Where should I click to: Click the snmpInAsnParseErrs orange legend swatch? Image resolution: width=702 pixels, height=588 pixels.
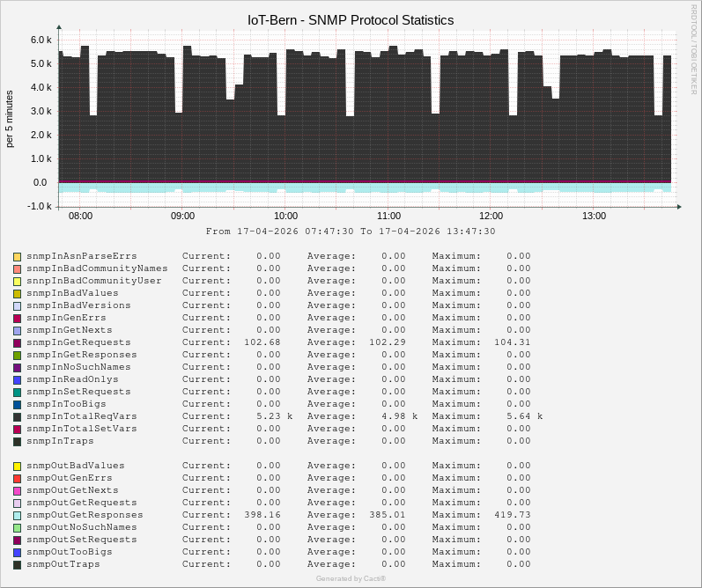coord(17,256)
